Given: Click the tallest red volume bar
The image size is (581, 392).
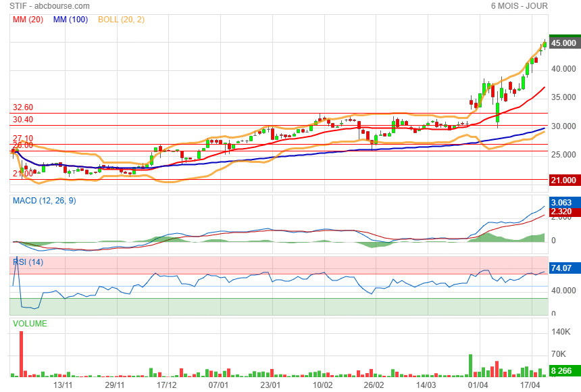Looking at the screenshot, I should click(21, 354).
